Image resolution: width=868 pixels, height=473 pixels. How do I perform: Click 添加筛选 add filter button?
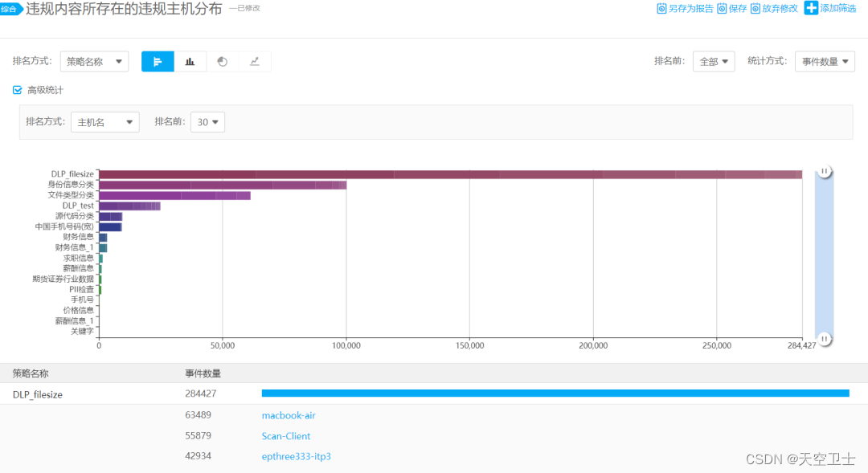tap(830, 8)
